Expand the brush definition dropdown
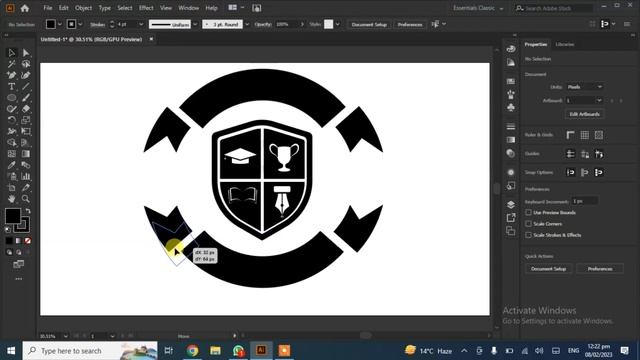The image size is (640, 360). (x=247, y=24)
